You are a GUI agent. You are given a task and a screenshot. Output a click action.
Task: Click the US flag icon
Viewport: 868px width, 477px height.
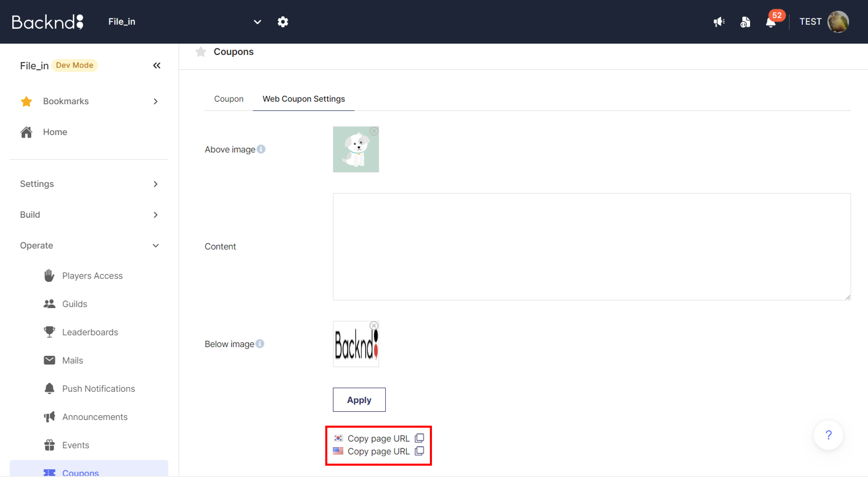pos(338,451)
